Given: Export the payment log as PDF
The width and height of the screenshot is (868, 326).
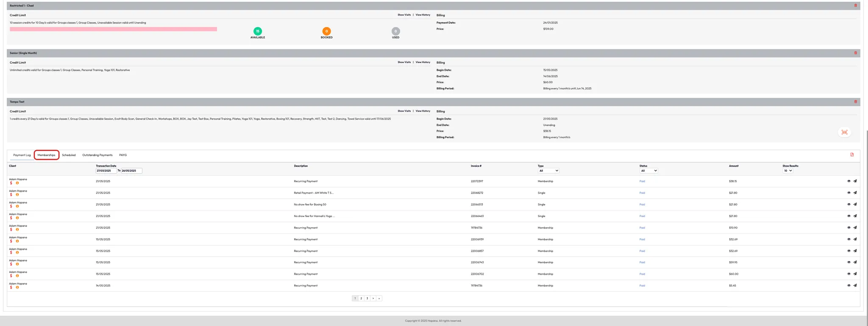Looking at the screenshot, I should click(x=852, y=155).
